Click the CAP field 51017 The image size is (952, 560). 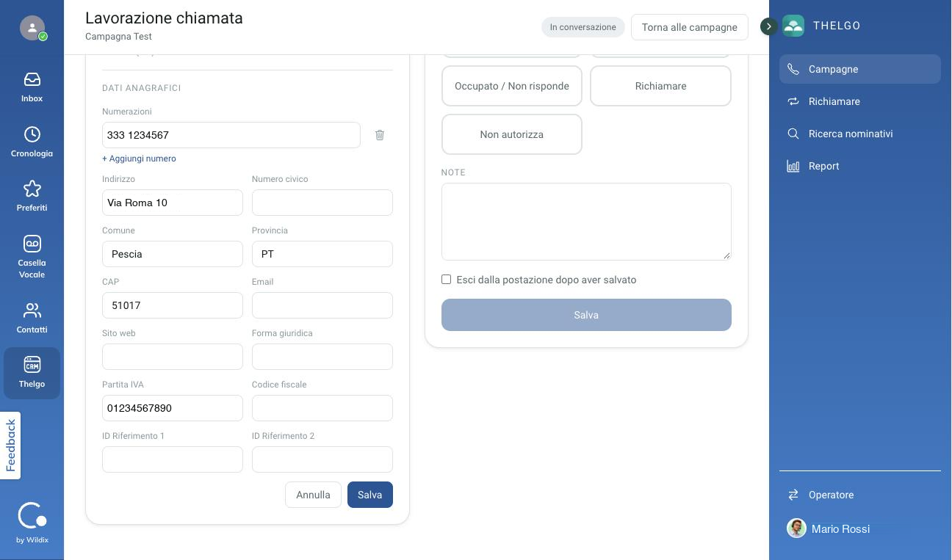tap(173, 305)
